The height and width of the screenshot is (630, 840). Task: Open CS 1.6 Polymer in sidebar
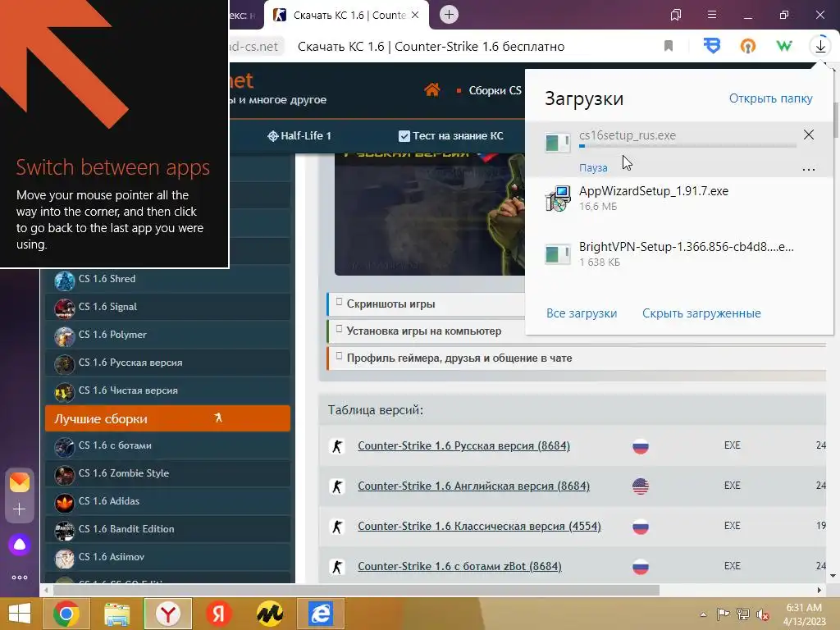(167, 335)
